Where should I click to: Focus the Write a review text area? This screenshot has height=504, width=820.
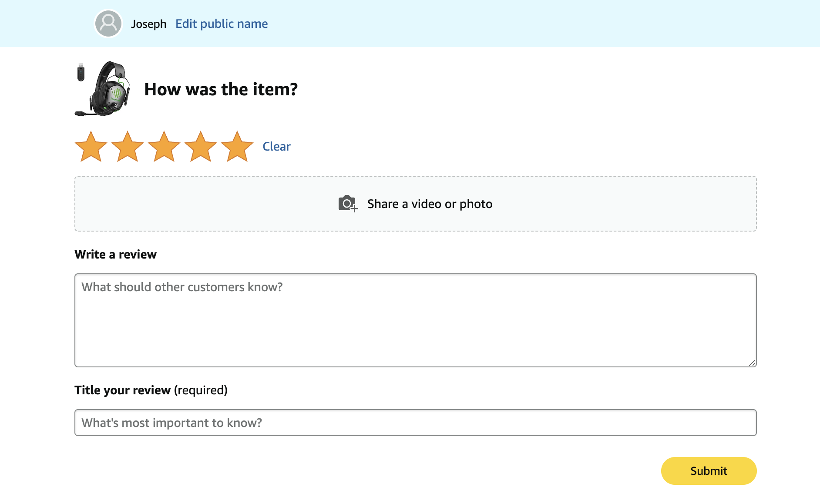pyautogui.click(x=416, y=320)
